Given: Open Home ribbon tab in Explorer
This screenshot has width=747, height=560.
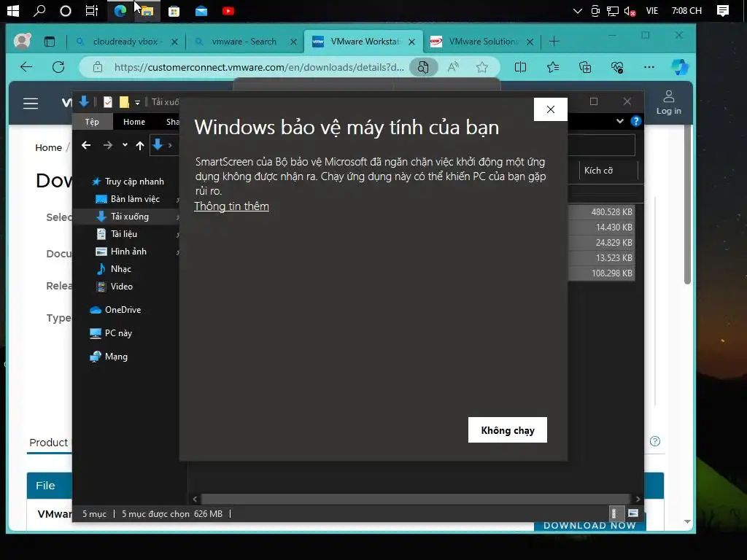Looking at the screenshot, I should tap(134, 122).
